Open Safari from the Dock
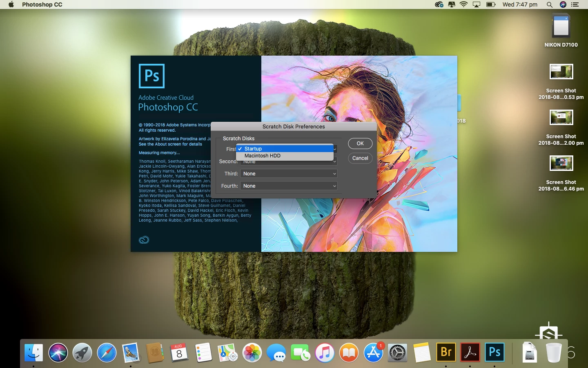 click(107, 352)
